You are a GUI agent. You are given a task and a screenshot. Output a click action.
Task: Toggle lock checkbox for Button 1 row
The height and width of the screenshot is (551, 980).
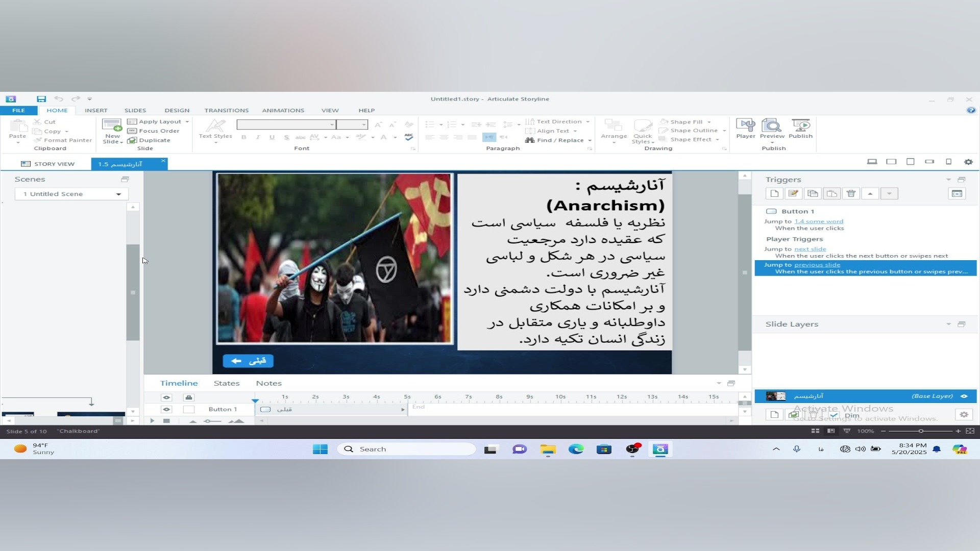click(189, 409)
